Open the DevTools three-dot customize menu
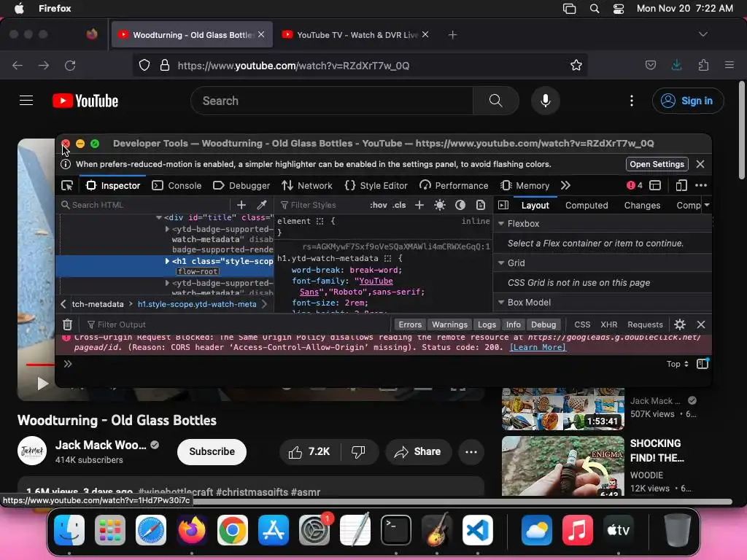 click(701, 185)
